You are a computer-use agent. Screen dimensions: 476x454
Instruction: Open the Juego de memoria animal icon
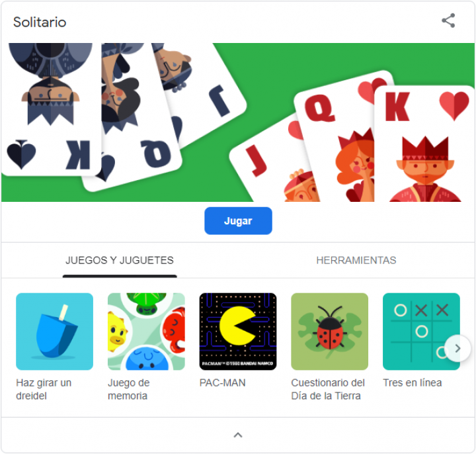(146, 332)
